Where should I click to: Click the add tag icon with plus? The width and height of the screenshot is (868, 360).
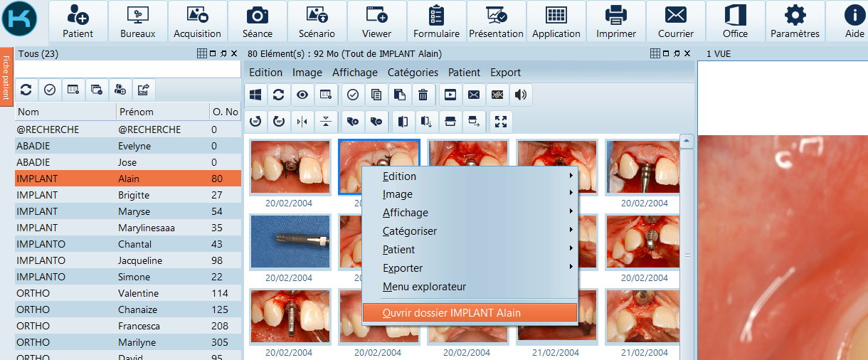pyautogui.click(x=353, y=122)
